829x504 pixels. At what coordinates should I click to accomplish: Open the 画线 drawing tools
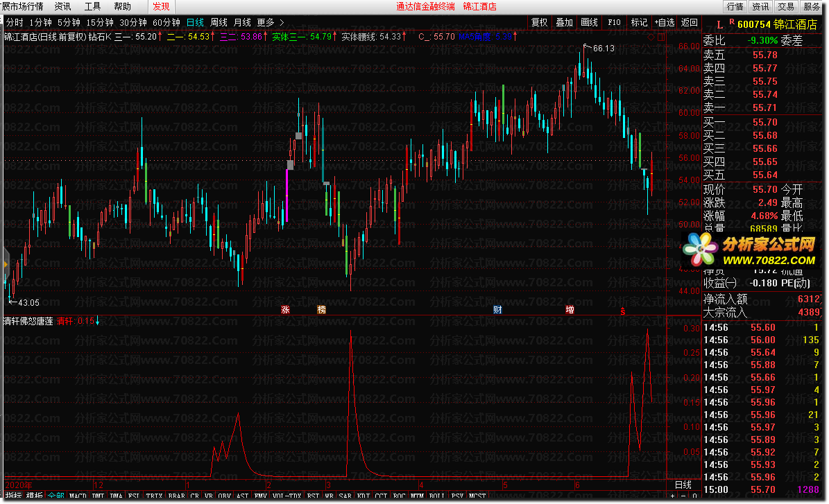pos(589,22)
